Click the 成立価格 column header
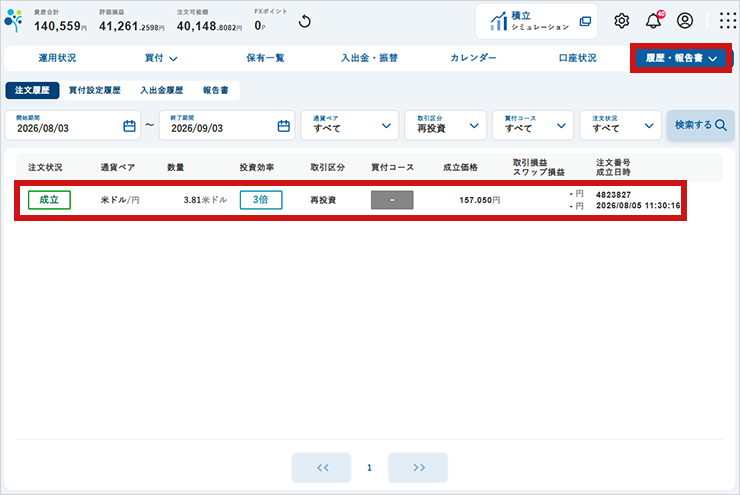The width and height of the screenshot is (740, 495). click(x=460, y=168)
